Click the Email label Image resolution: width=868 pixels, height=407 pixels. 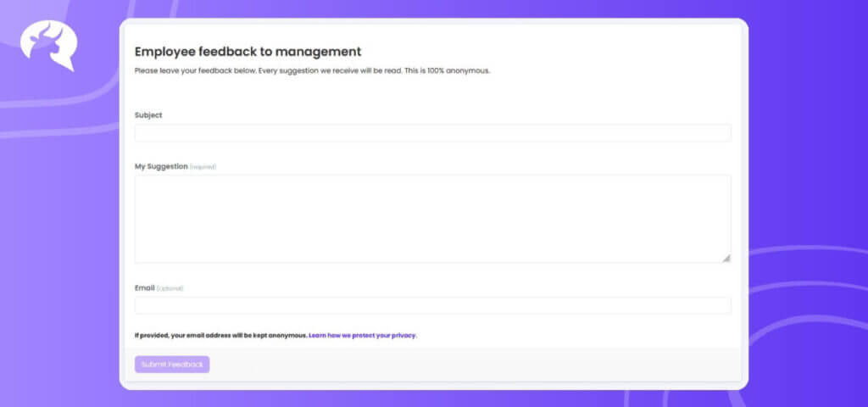point(144,288)
